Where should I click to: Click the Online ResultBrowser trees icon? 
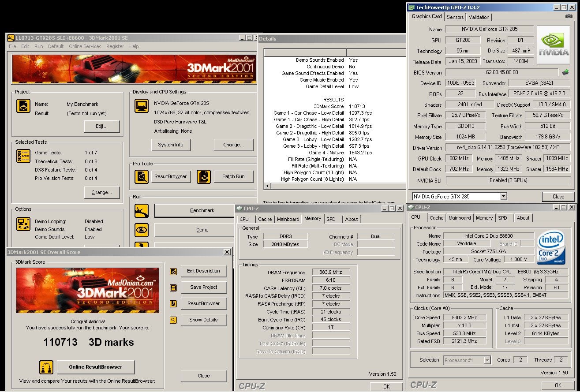46,367
